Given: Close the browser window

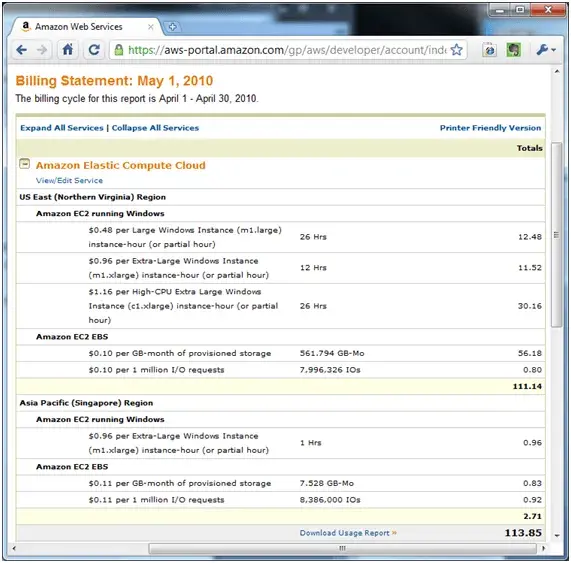Looking at the screenshot, I should click(x=548, y=10).
